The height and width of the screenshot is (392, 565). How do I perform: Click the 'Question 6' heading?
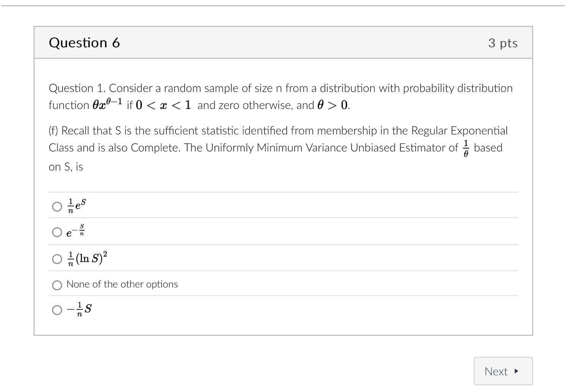tap(84, 43)
